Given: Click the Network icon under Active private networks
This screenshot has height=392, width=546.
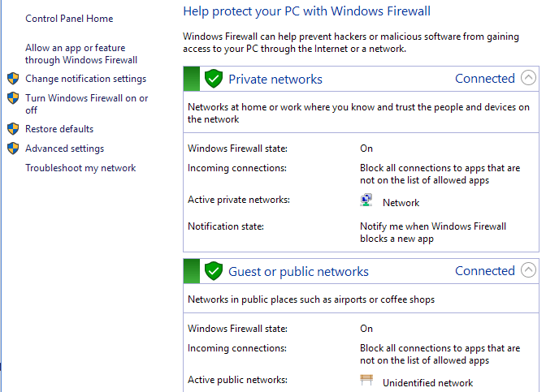Looking at the screenshot, I should (366, 200).
